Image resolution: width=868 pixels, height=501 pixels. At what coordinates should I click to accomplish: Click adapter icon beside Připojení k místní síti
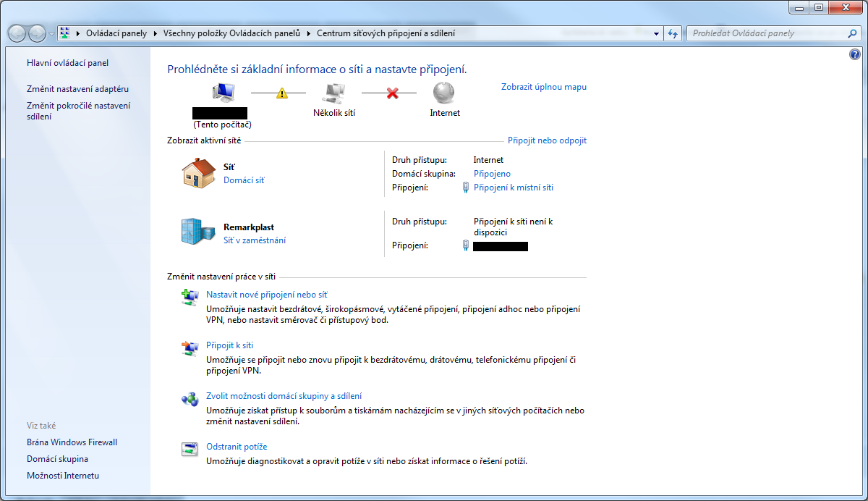click(x=466, y=188)
